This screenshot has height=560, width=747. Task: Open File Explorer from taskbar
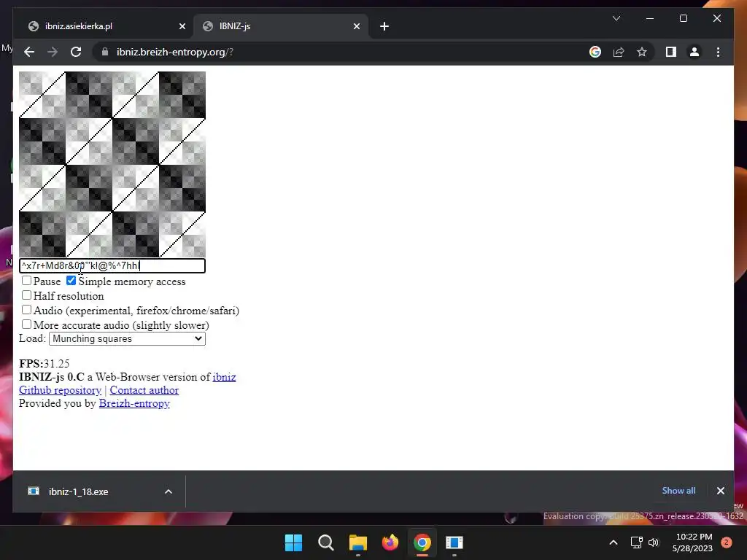pyautogui.click(x=357, y=542)
